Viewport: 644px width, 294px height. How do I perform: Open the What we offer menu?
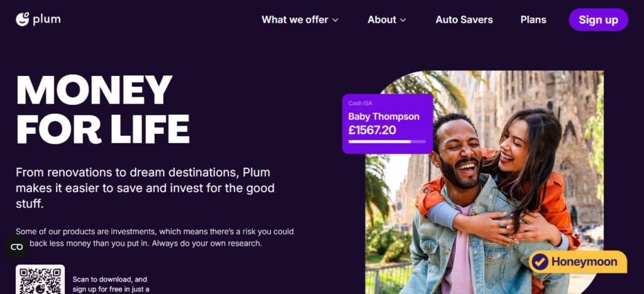[x=300, y=19]
